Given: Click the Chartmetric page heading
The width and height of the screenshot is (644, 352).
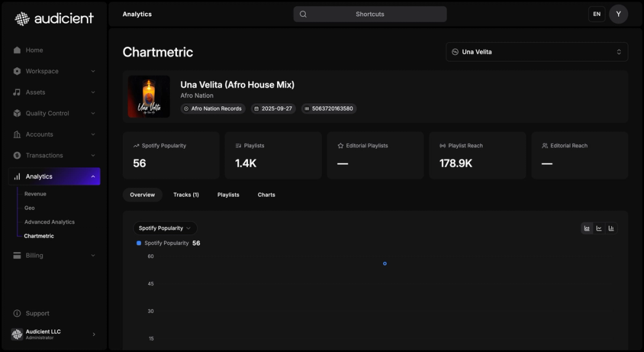Looking at the screenshot, I should pyautogui.click(x=158, y=52).
